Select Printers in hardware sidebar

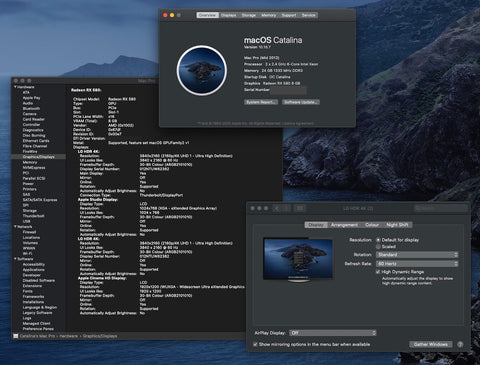pos(29,189)
